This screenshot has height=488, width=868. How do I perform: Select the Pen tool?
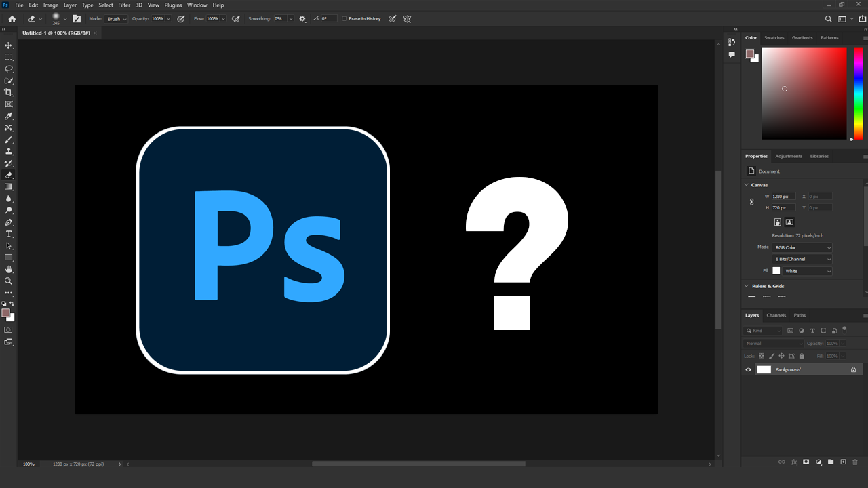[9, 222]
